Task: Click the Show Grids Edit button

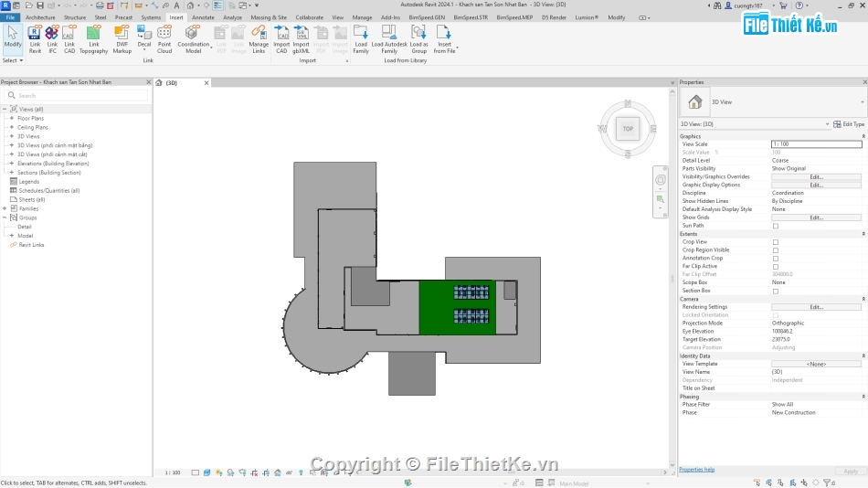Action: click(817, 217)
